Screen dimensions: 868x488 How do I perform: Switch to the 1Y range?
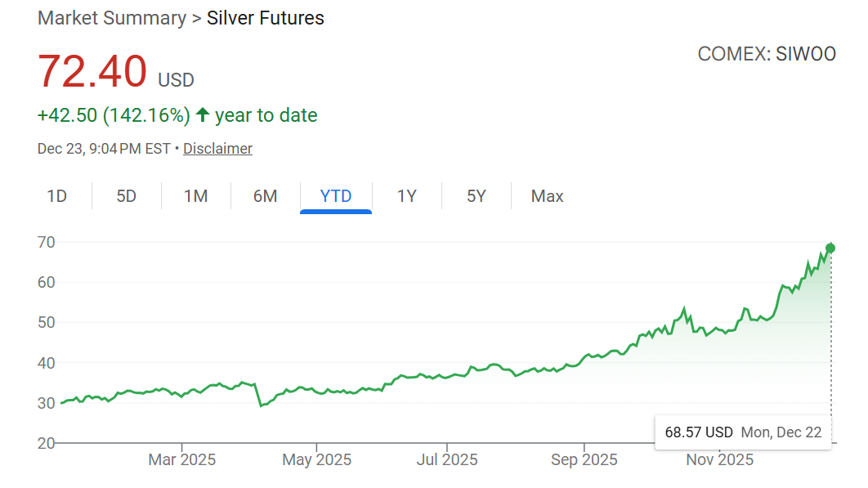406,196
